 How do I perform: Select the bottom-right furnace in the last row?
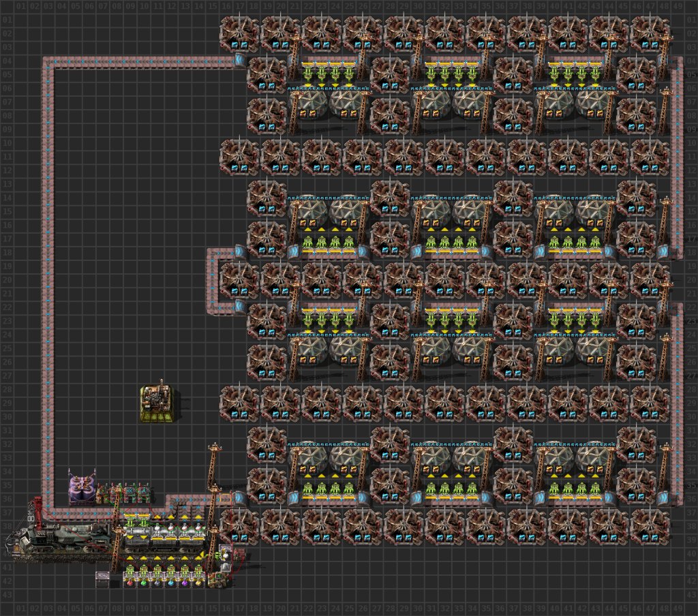pyautogui.click(x=650, y=527)
